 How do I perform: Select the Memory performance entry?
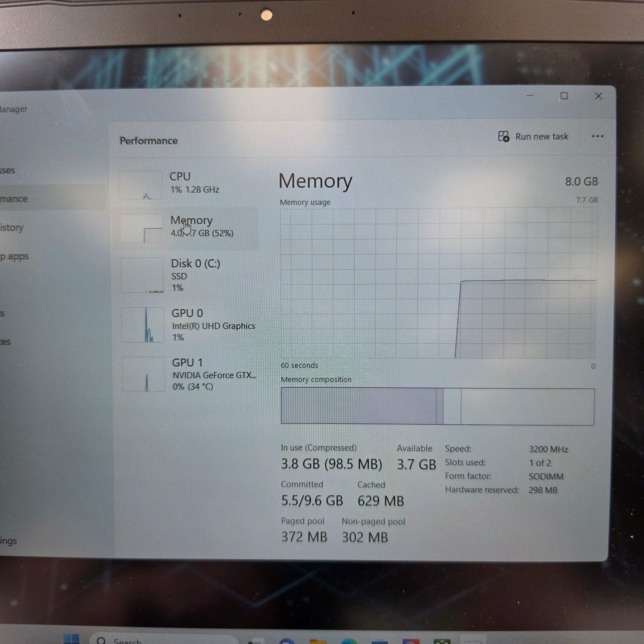[188, 228]
